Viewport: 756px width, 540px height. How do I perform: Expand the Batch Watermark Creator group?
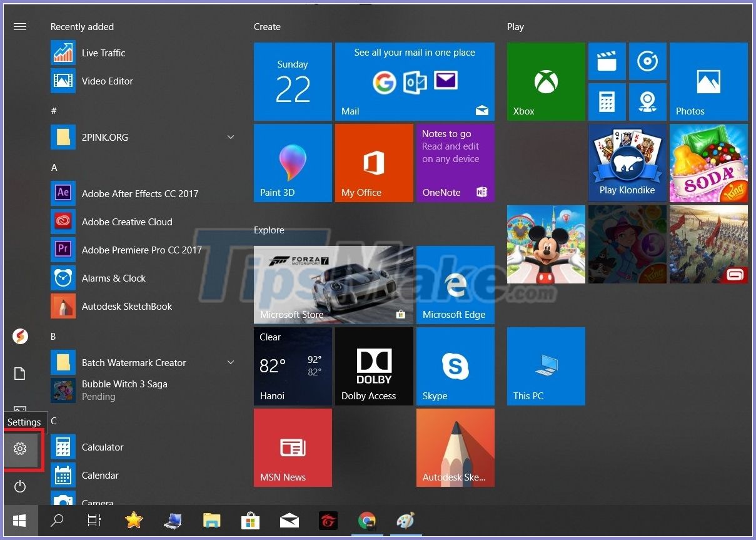click(231, 362)
